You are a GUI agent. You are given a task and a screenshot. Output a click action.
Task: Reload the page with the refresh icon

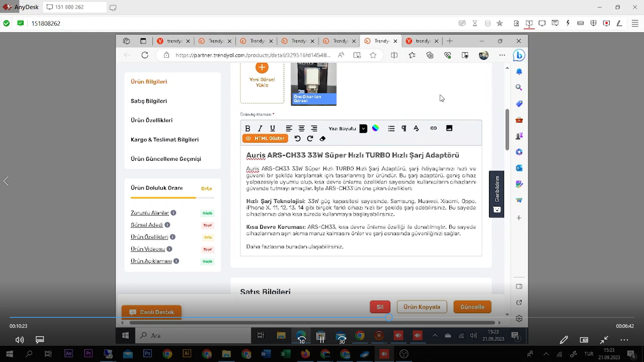(x=145, y=55)
